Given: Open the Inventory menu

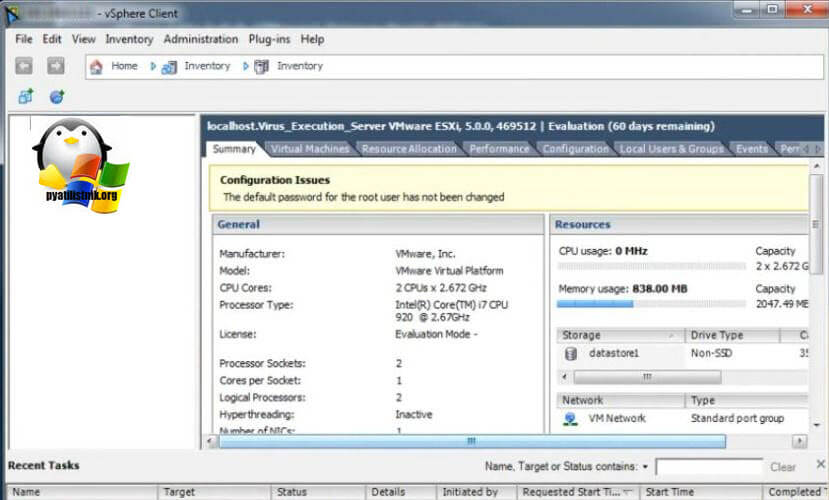Looking at the screenshot, I should (129, 39).
